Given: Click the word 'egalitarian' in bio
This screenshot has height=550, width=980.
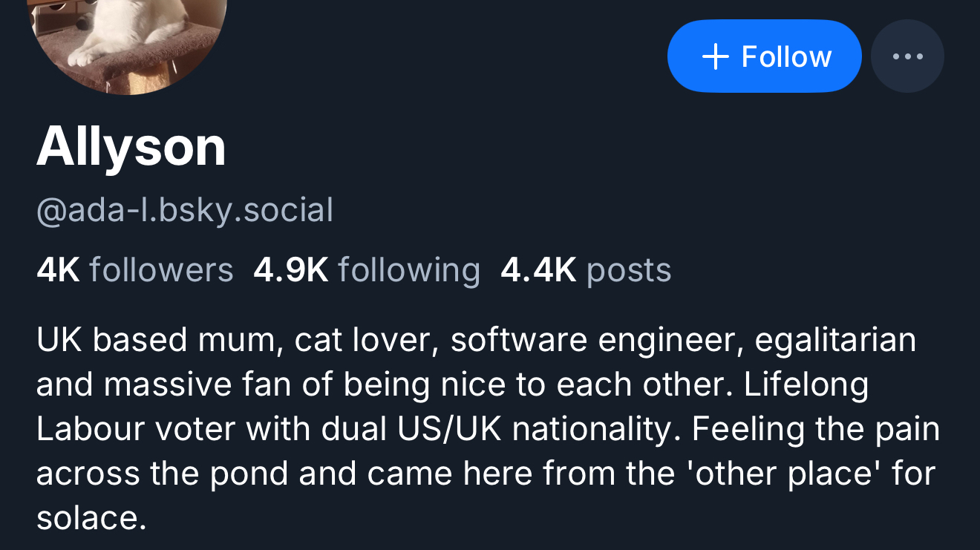Looking at the screenshot, I should point(835,340).
